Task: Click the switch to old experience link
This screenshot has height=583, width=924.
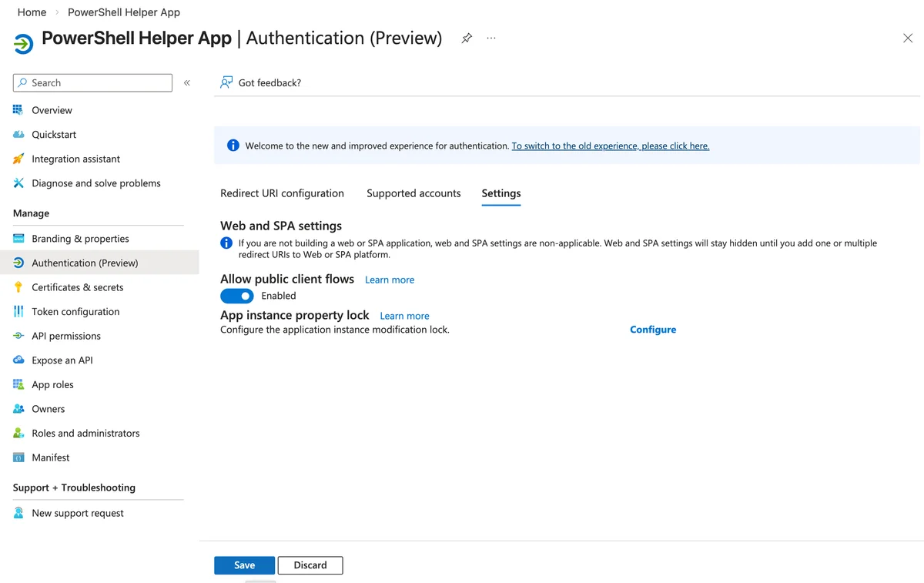Action: click(x=611, y=146)
